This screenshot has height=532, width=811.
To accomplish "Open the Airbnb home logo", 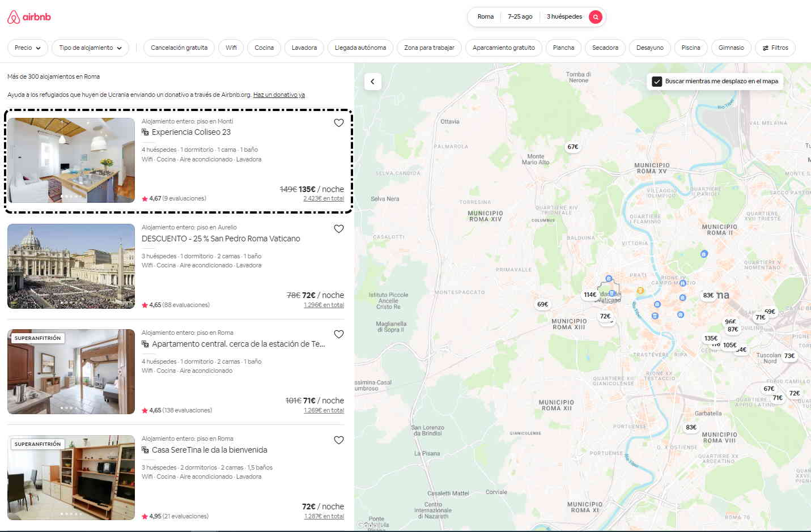I will [x=29, y=17].
